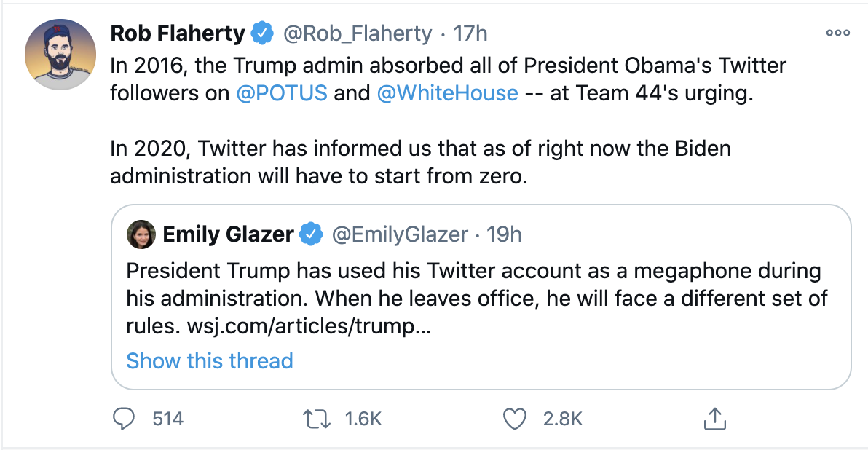Image resolution: width=868 pixels, height=450 pixels.
Task: Click the @WhiteHouse mention link
Action: [448, 94]
